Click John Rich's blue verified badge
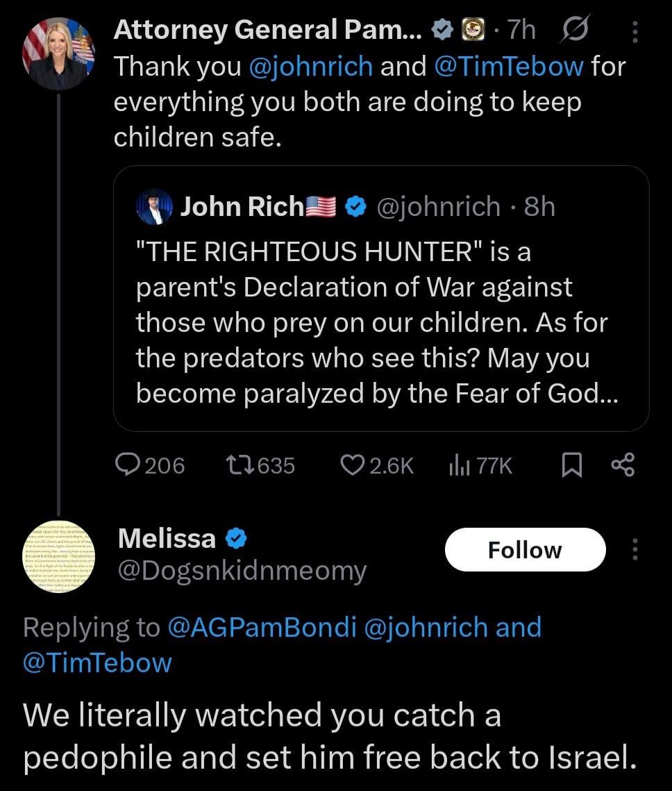Viewport: 672px width, 791px height. tap(355, 206)
